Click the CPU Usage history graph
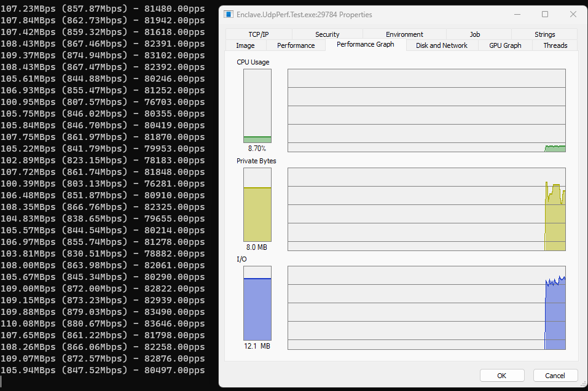Viewport: 588px width, 391px height. tap(427, 110)
